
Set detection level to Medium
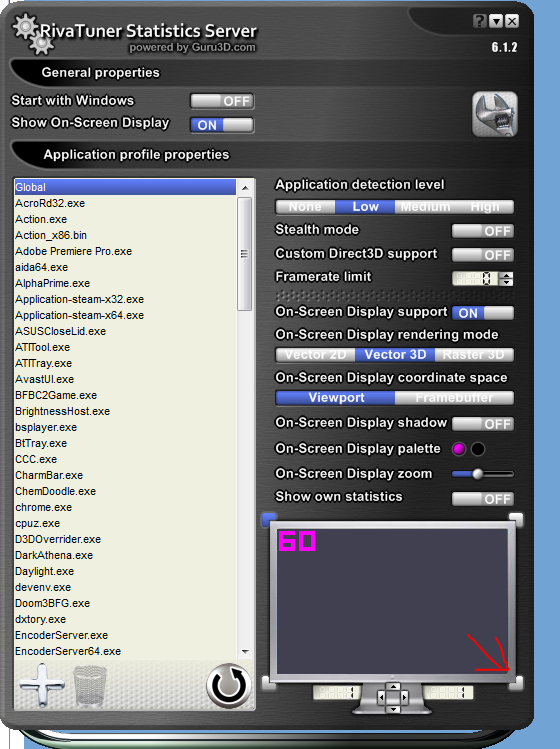pyautogui.click(x=425, y=207)
